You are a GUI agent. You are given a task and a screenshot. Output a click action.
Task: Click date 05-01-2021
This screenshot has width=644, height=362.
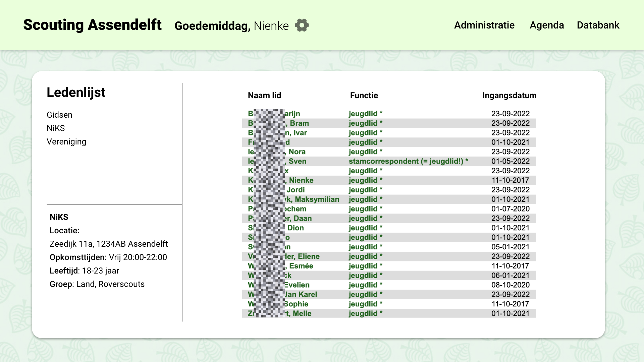pyautogui.click(x=511, y=247)
